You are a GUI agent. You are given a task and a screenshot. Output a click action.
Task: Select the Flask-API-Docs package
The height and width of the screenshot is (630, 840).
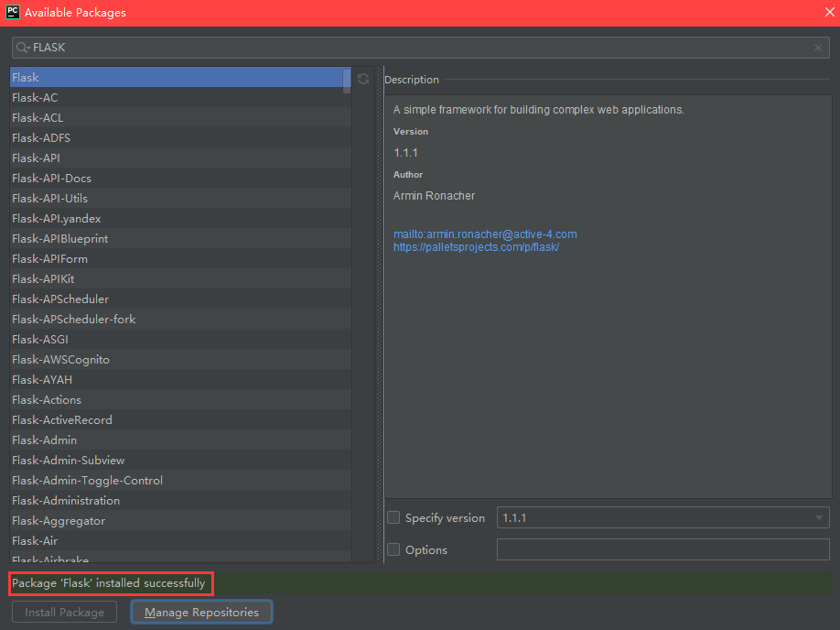pos(180,178)
